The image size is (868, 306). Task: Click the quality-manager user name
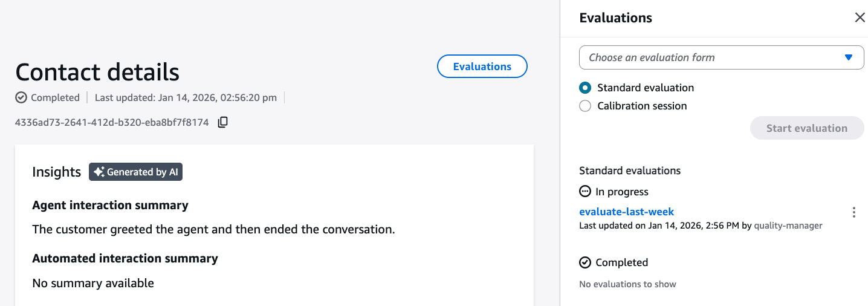click(788, 226)
